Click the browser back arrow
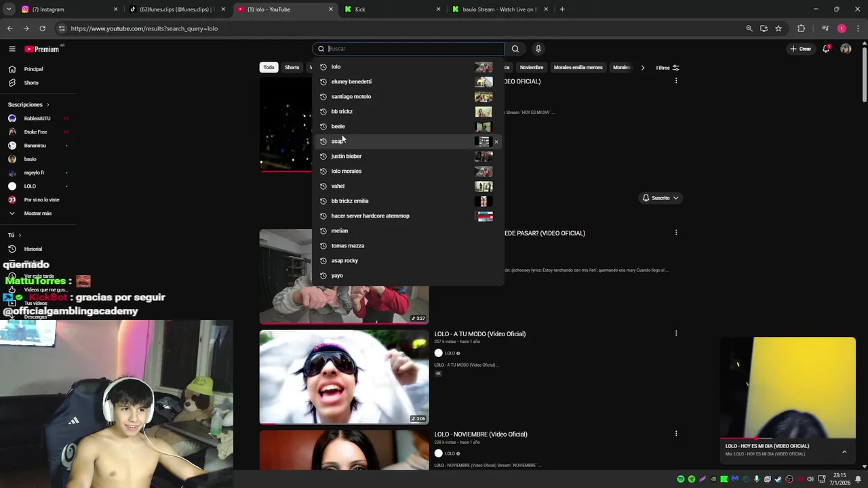 [x=9, y=28]
